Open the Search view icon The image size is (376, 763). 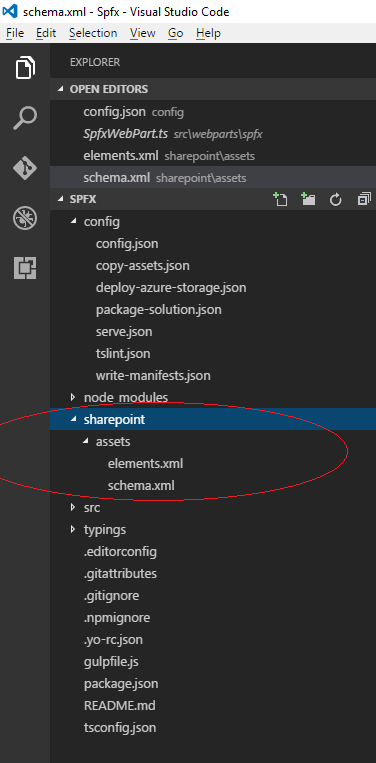[25, 118]
